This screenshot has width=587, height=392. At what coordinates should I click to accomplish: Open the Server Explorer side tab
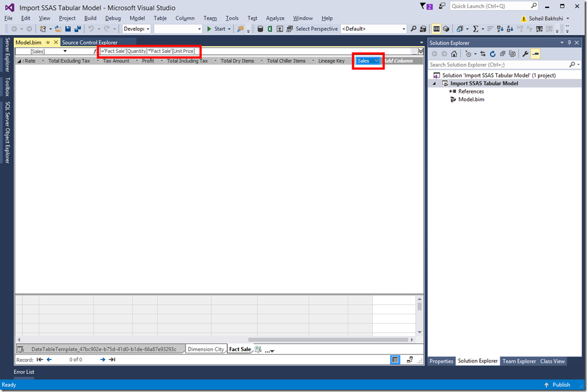tap(7, 55)
